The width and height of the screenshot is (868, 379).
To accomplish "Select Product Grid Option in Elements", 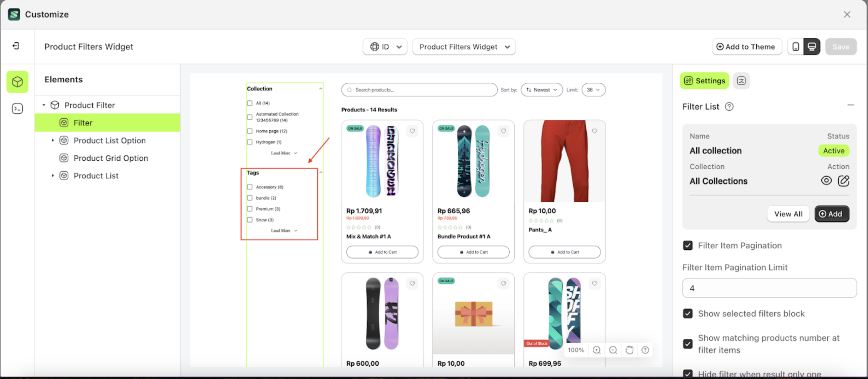I will pos(111,158).
